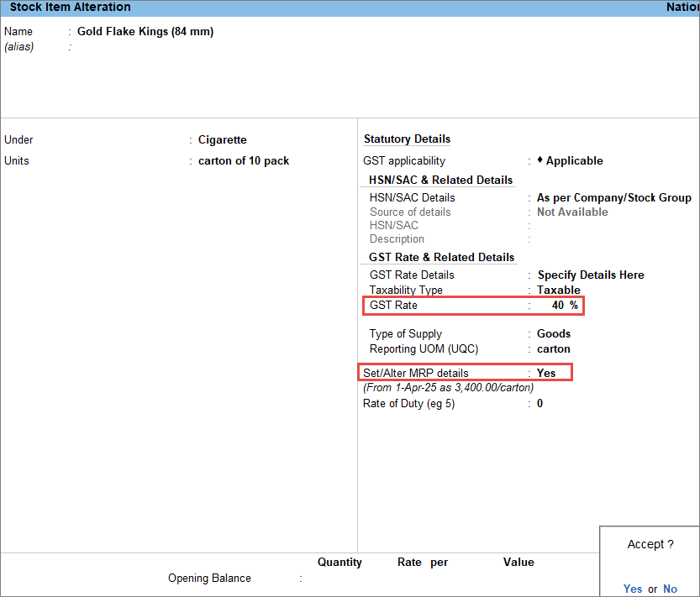Click Yes in the Accept prompt
The height and width of the screenshot is (597, 700).
632,589
